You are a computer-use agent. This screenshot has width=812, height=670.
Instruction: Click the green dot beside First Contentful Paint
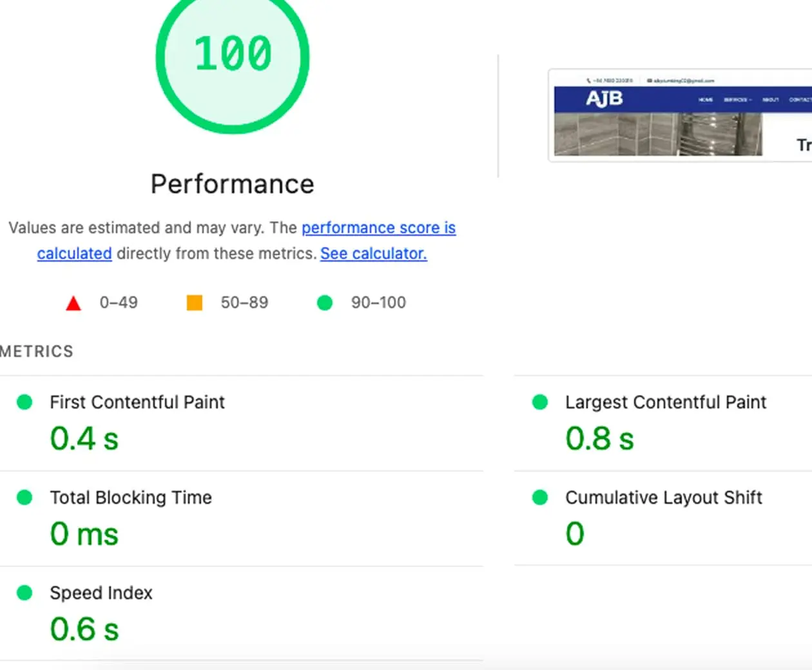point(24,402)
